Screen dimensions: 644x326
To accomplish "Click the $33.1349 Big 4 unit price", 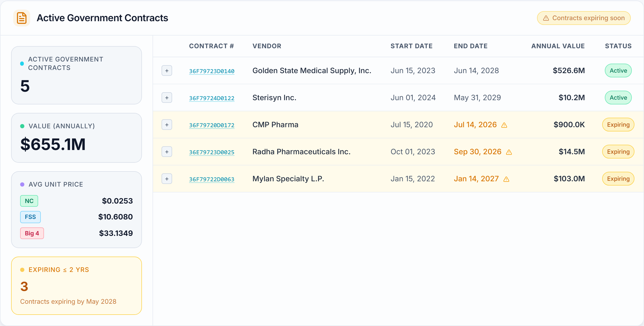I will coord(116,233).
